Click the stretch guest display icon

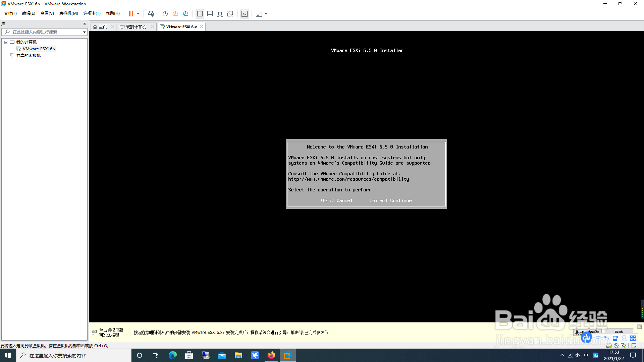pyautogui.click(x=259, y=14)
